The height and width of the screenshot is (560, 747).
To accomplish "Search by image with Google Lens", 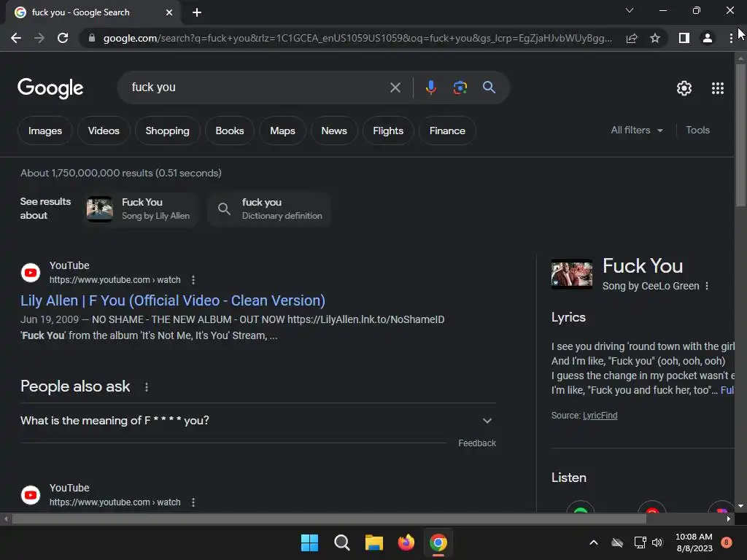I will [x=460, y=87].
